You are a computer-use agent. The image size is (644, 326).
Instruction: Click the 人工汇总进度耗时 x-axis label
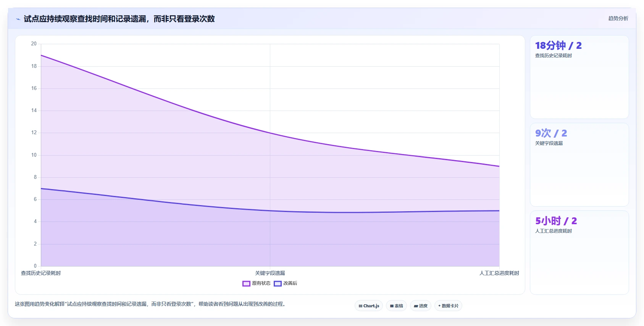tap(499, 273)
